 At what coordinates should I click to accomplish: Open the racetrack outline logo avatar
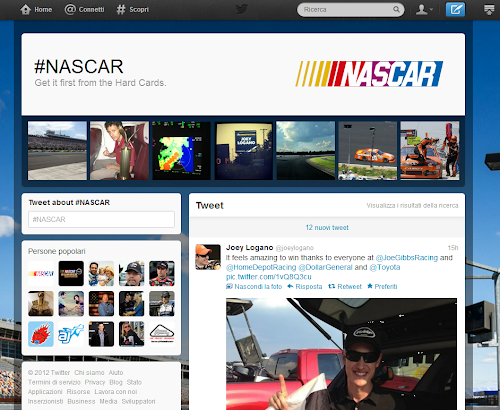click(162, 334)
